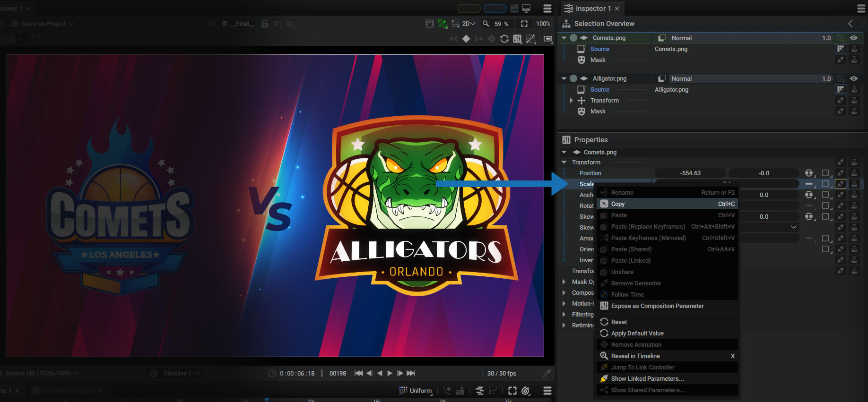
Task: Click the Cometspng Source link
Action: (599, 49)
